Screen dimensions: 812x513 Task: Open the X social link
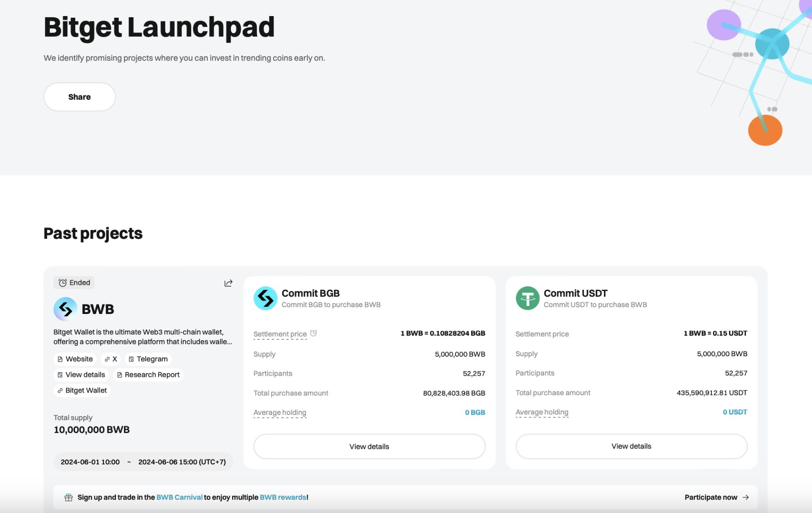point(110,359)
